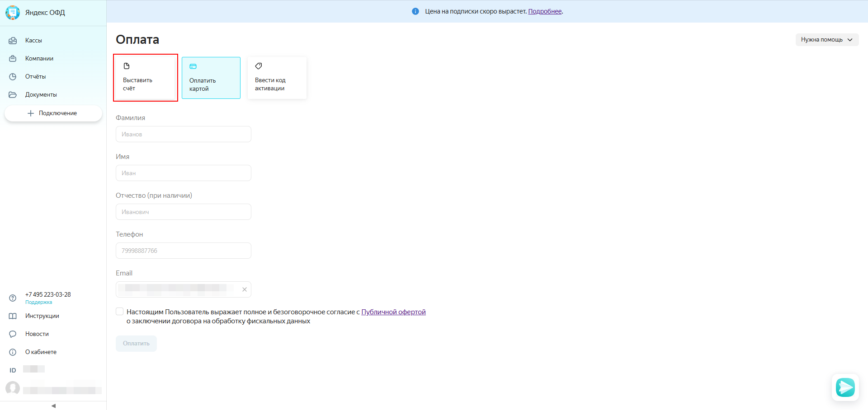Image resolution: width=868 pixels, height=410 pixels.
Task: Click into the Фамилия input field
Action: coord(183,134)
